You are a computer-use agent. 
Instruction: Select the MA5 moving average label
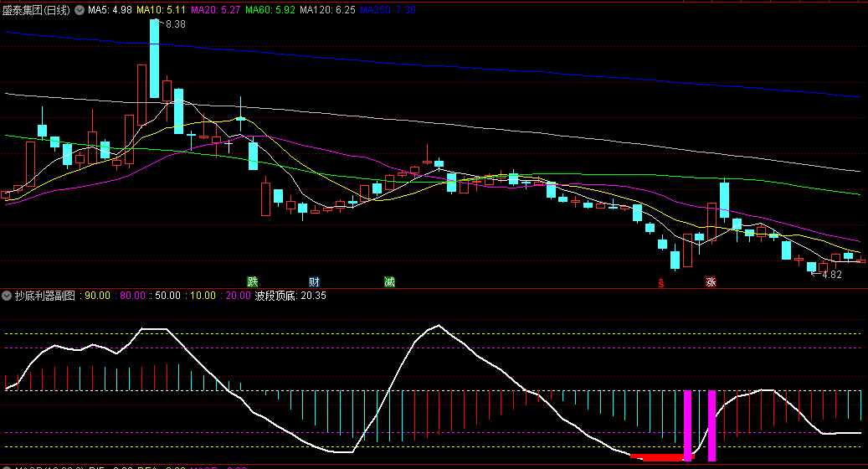pyautogui.click(x=110, y=11)
